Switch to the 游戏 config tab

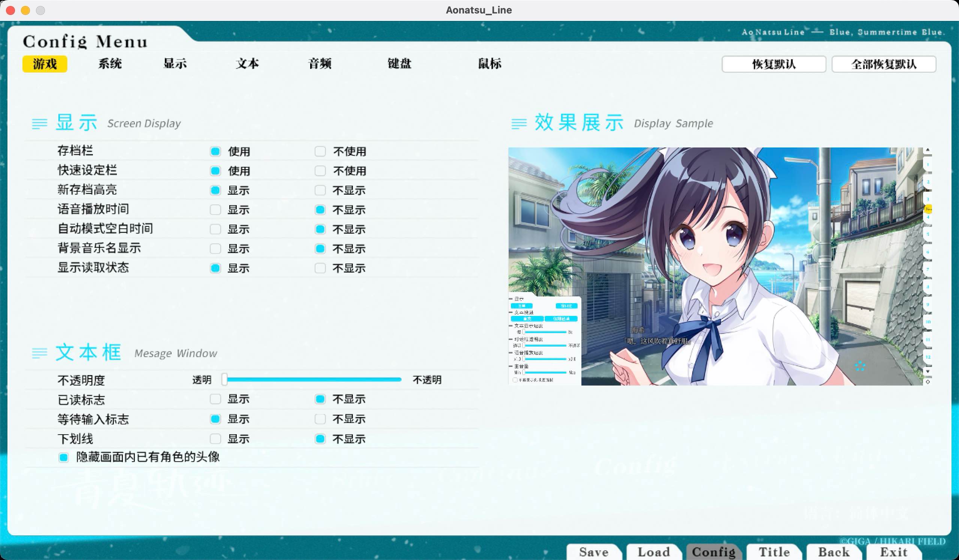point(45,64)
